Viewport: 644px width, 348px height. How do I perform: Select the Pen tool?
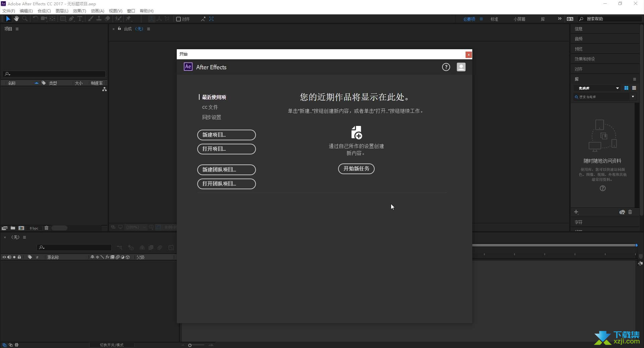click(x=71, y=19)
